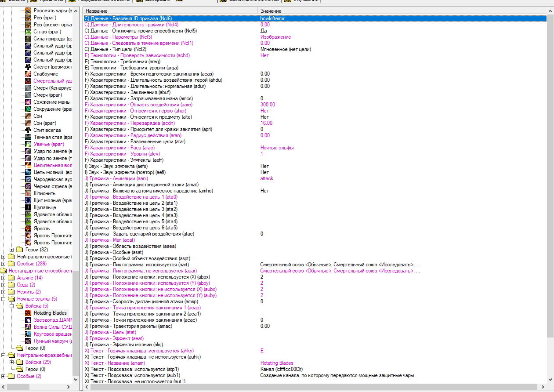Click the Шпионить ability icon
The height and width of the screenshot is (392, 554).
28,193
